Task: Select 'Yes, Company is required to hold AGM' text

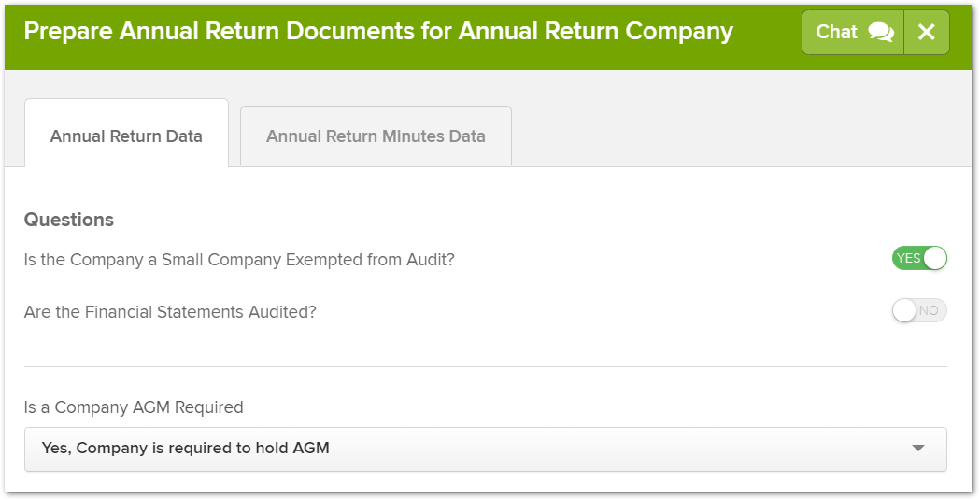Action: [x=186, y=448]
